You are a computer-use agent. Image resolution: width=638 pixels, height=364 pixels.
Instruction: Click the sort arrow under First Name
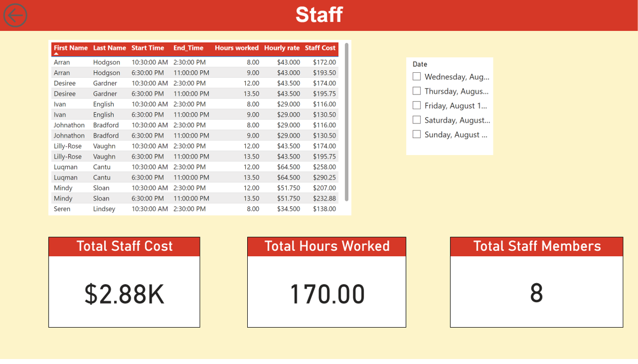click(56, 54)
